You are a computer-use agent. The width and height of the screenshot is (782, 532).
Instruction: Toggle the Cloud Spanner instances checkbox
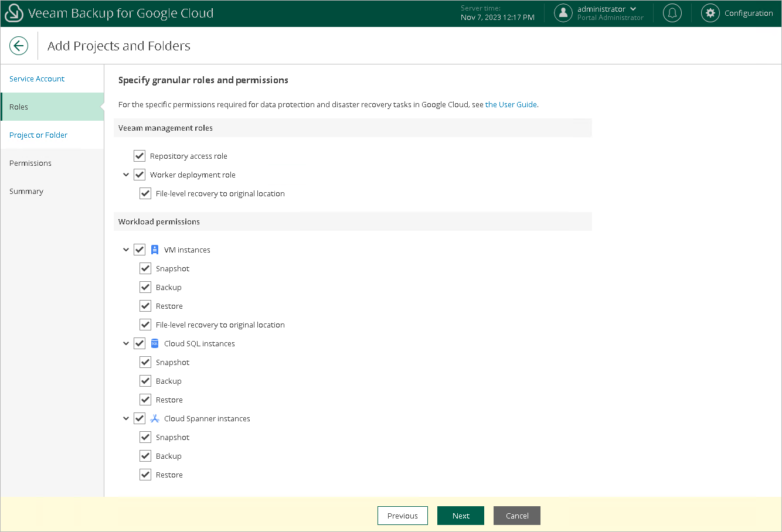(140, 418)
